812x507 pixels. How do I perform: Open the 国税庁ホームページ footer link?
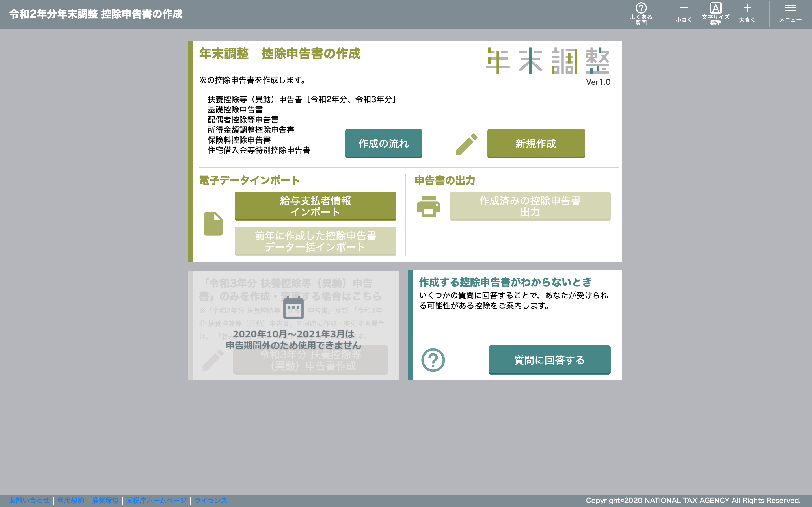pyautogui.click(x=156, y=500)
